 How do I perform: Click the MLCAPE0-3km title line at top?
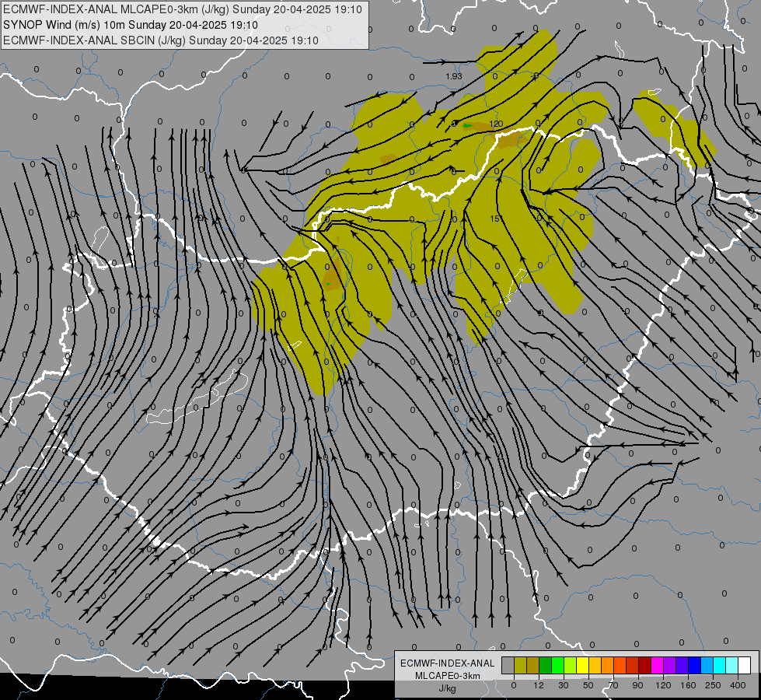click(183, 9)
